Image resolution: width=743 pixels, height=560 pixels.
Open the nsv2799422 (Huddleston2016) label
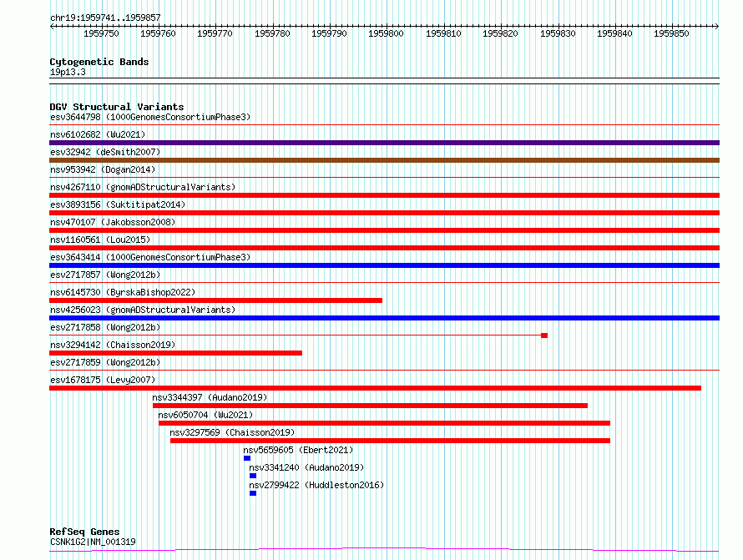point(316,485)
